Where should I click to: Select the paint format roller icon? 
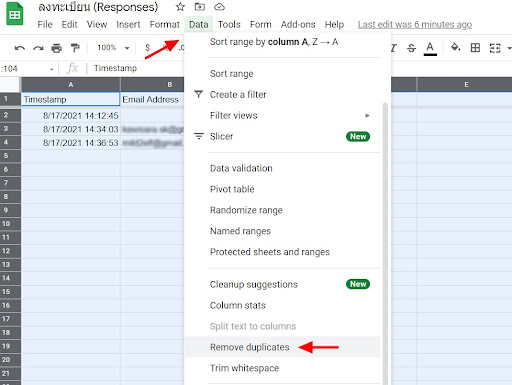click(75, 48)
